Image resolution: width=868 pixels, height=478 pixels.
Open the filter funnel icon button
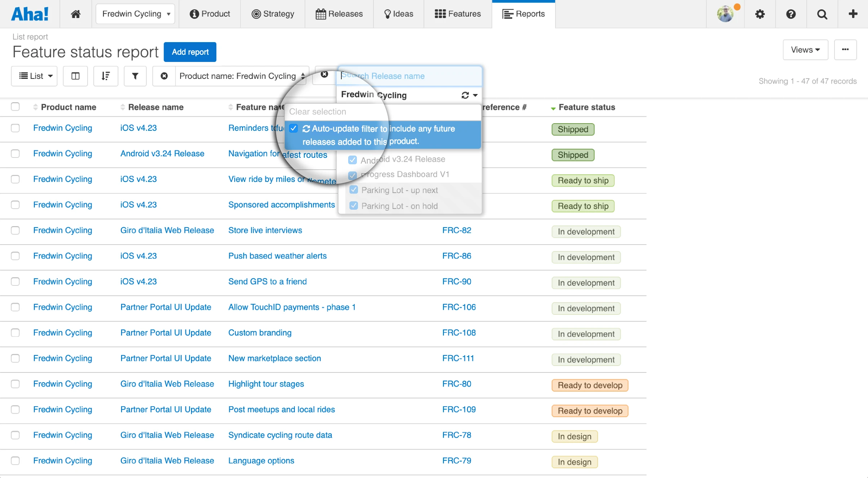135,76
